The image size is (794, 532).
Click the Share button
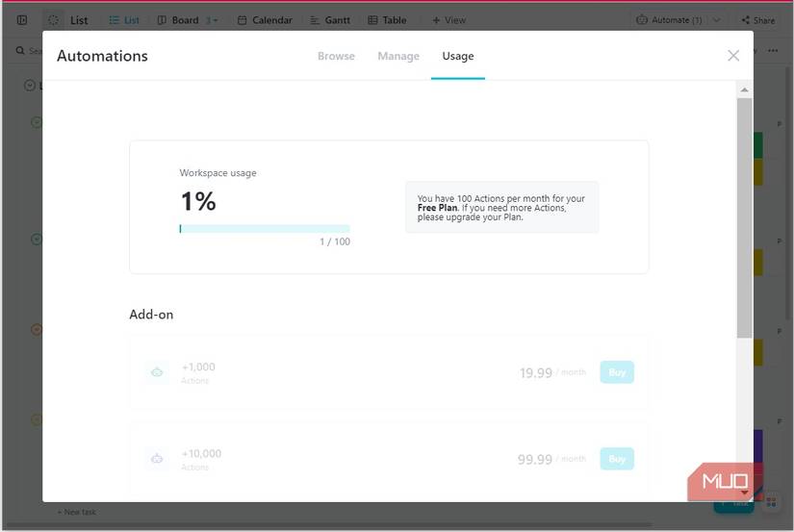(758, 20)
